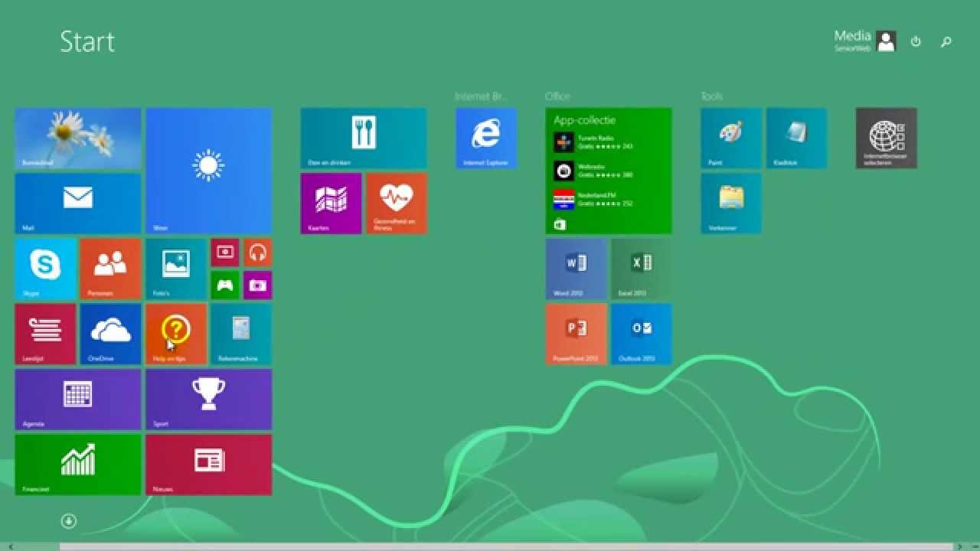Open the small Camera tile

click(258, 285)
